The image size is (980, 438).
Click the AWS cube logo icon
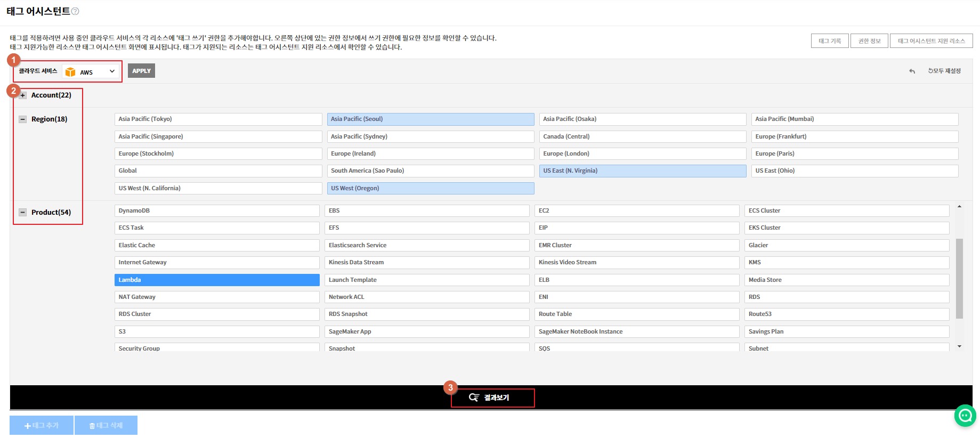[70, 72]
